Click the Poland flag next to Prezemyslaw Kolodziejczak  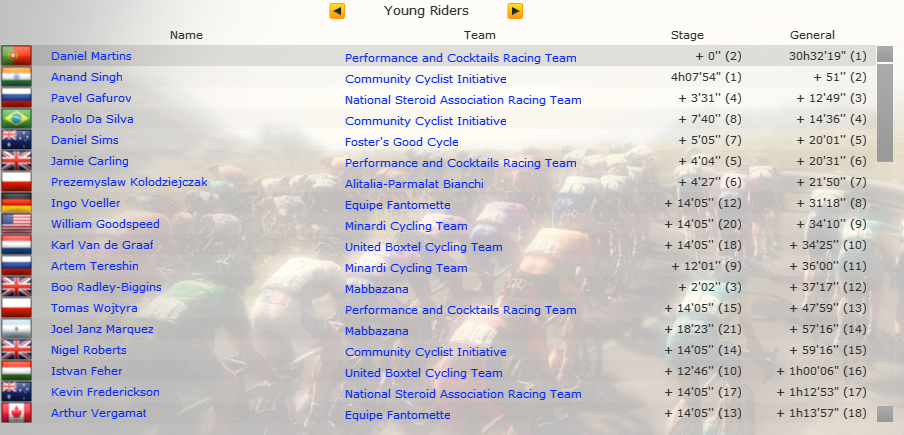(x=17, y=182)
